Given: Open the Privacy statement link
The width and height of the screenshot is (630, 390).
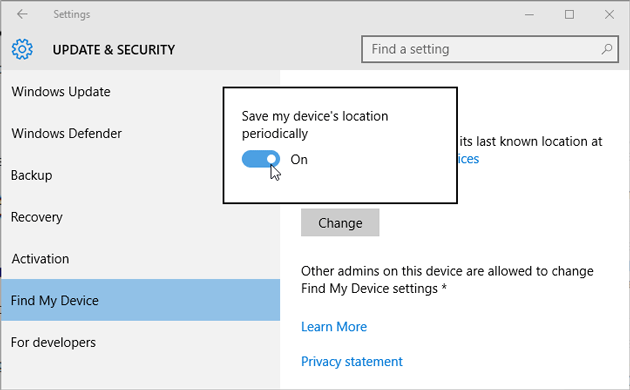Looking at the screenshot, I should (352, 361).
